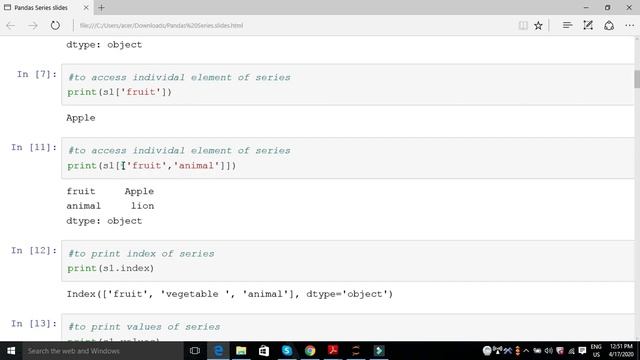Click the Index([...]) output line
This screenshot has height=360, width=640.
click(230, 294)
